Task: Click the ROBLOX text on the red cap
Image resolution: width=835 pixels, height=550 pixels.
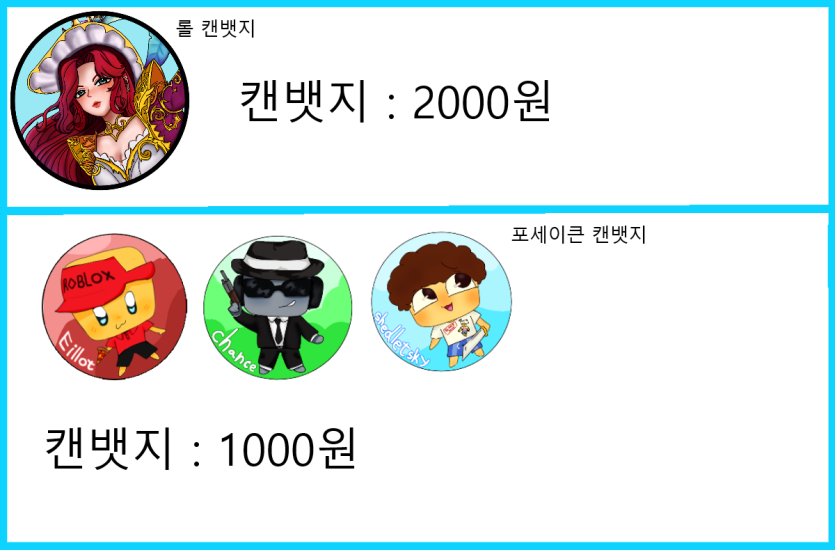Action: click(88, 280)
